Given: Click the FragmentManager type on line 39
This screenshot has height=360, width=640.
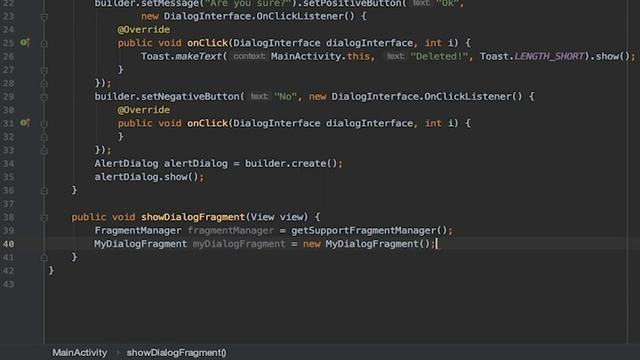Looking at the screenshot, I should pyautogui.click(x=138, y=231).
